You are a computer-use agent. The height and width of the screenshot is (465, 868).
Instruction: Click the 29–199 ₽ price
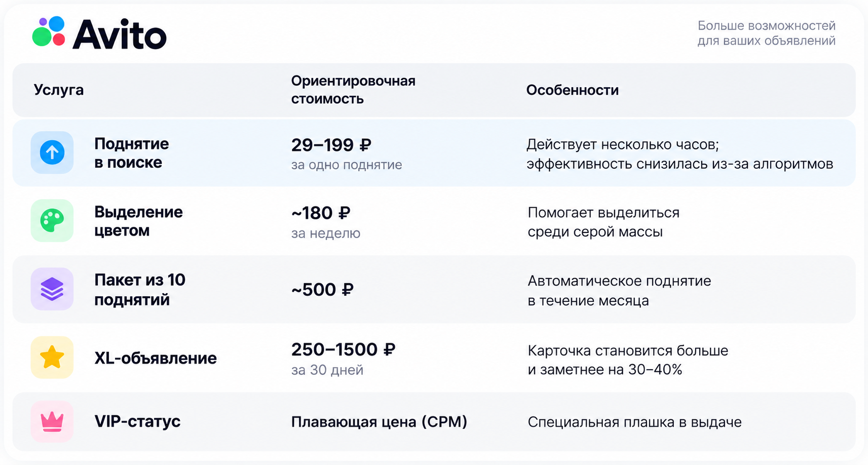click(x=331, y=145)
